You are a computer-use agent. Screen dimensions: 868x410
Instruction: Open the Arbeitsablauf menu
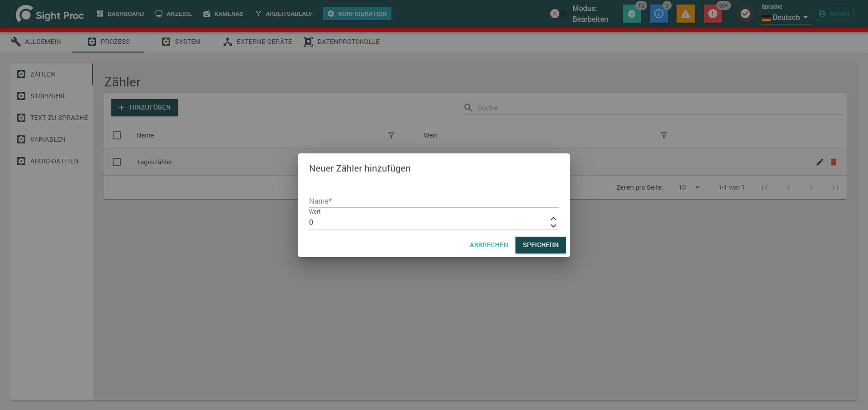point(285,14)
